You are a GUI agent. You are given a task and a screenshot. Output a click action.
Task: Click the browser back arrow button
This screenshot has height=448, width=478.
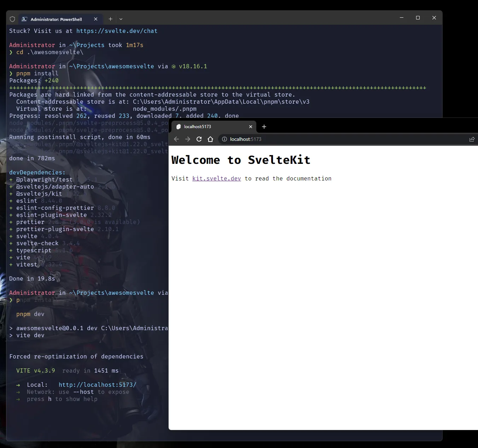(176, 139)
